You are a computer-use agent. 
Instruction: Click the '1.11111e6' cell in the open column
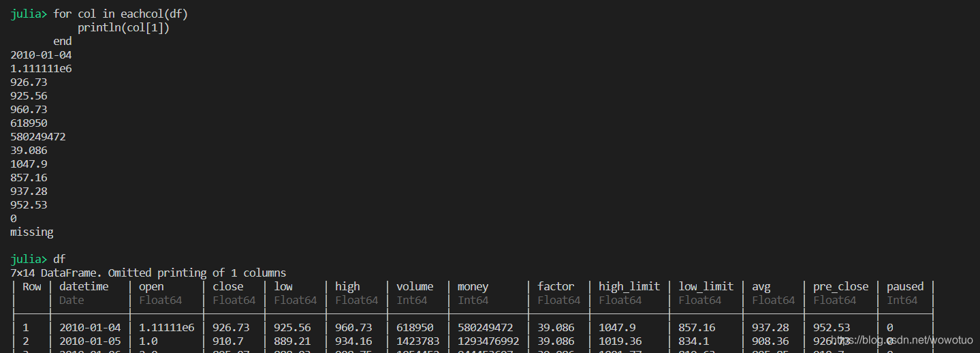pyautogui.click(x=167, y=328)
